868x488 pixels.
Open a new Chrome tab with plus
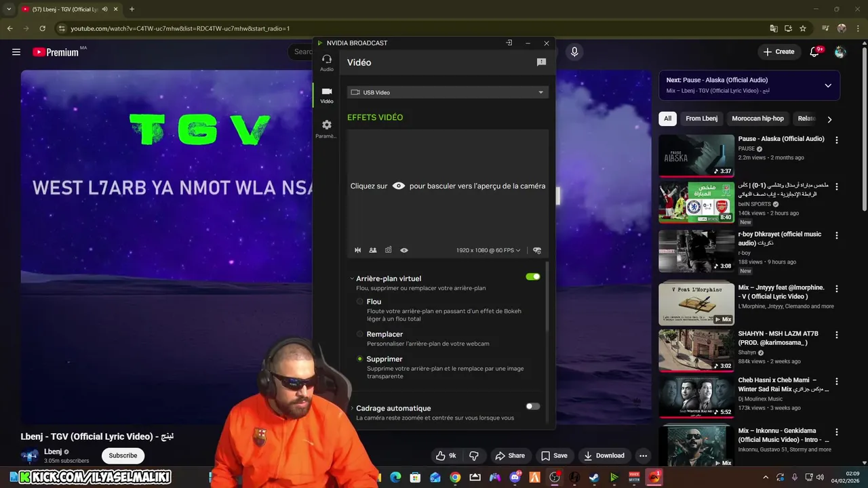coord(132,9)
